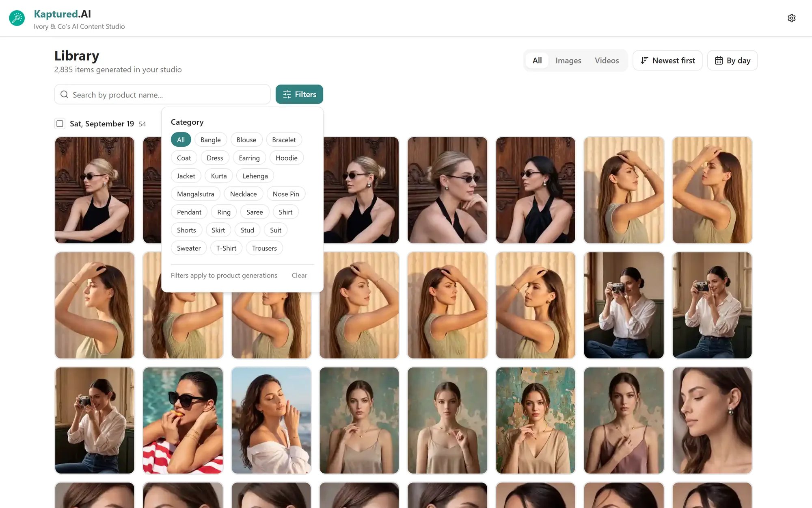Click the Kaptured.AI magic wand logo
This screenshot has width=812, height=508.
coord(17,18)
